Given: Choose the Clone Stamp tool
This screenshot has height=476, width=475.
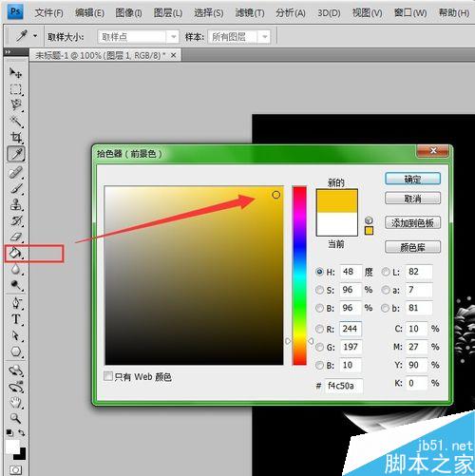Looking at the screenshot, I should tap(16, 204).
